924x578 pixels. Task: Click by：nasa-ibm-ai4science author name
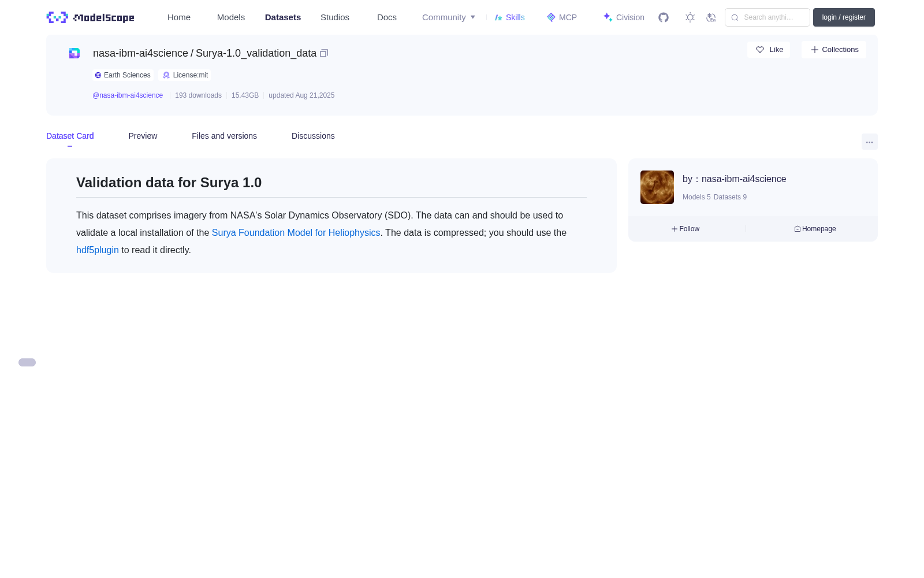735,179
